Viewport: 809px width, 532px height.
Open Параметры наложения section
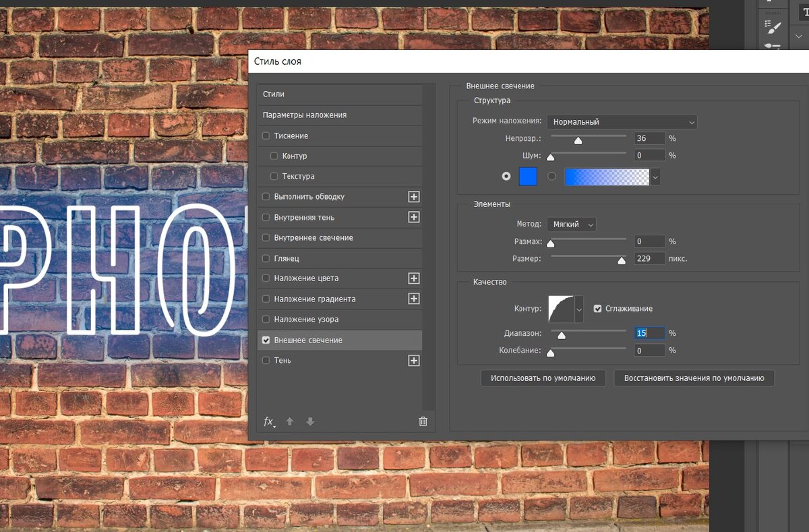pyautogui.click(x=339, y=115)
